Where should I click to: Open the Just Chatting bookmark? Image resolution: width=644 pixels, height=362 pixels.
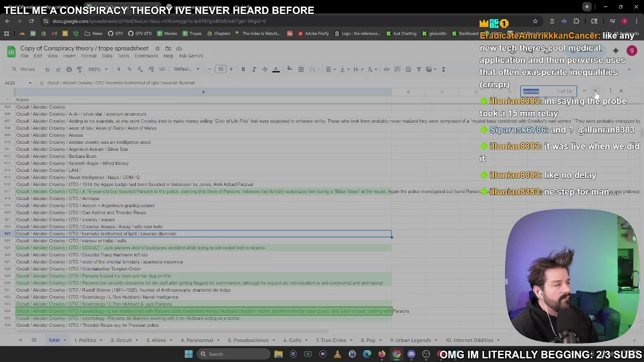pos(401,34)
